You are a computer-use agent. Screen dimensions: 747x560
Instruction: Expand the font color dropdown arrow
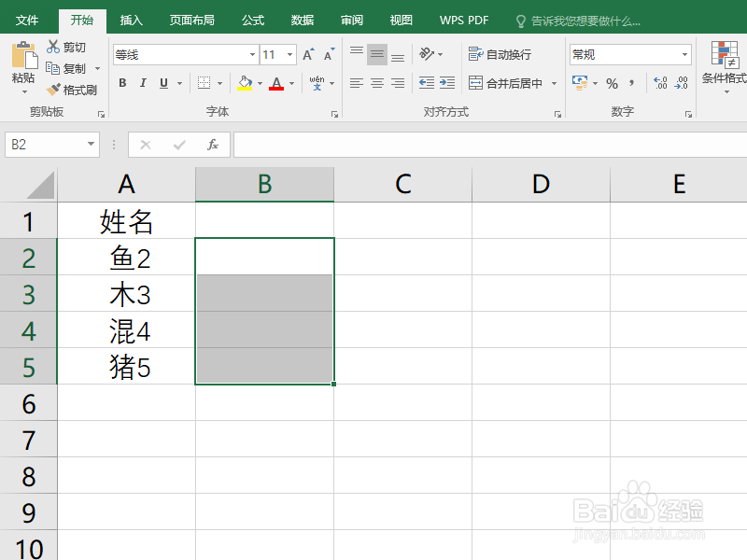[x=291, y=83]
